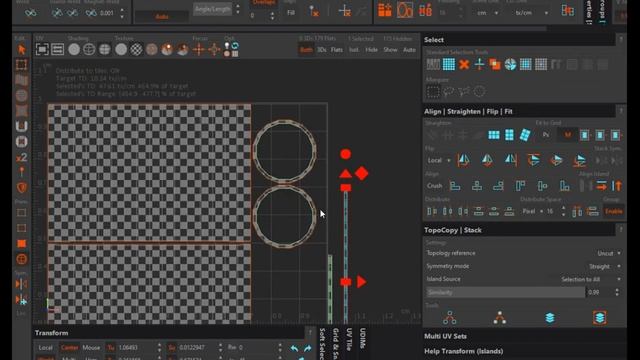640x360 pixels.
Task: Click the orange up-arrow align island icon
Action: pos(617,186)
